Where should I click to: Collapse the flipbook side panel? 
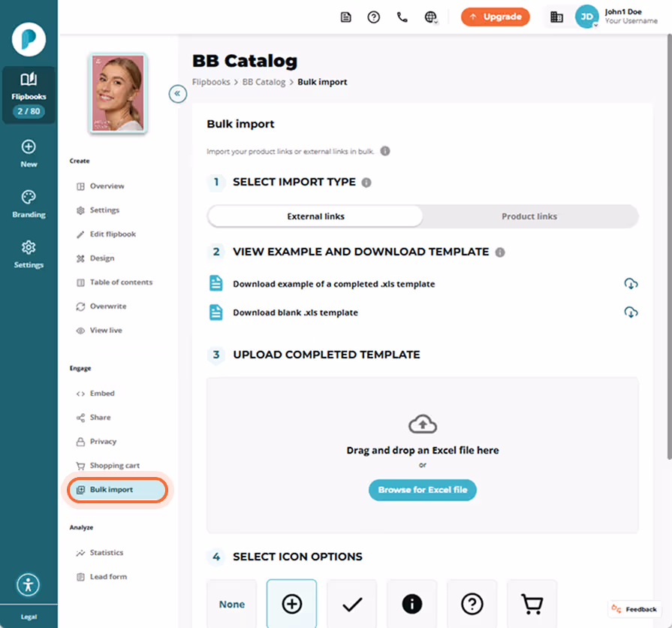click(177, 93)
